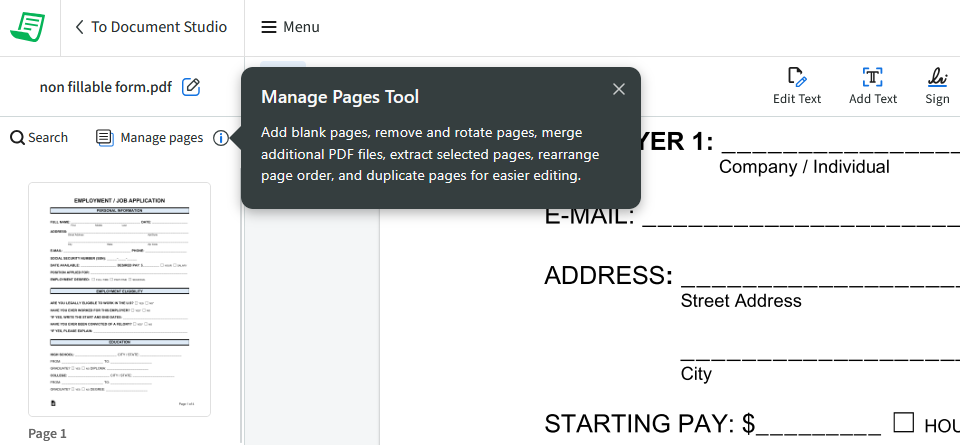Open Search in the sidebar
This screenshot has height=445, width=960.
(x=39, y=138)
